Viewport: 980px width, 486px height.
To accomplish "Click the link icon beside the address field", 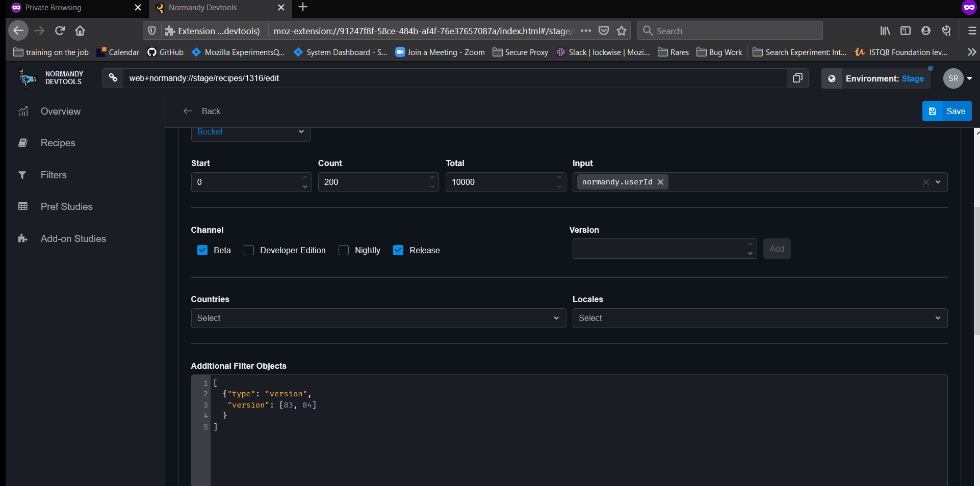I will (x=113, y=78).
